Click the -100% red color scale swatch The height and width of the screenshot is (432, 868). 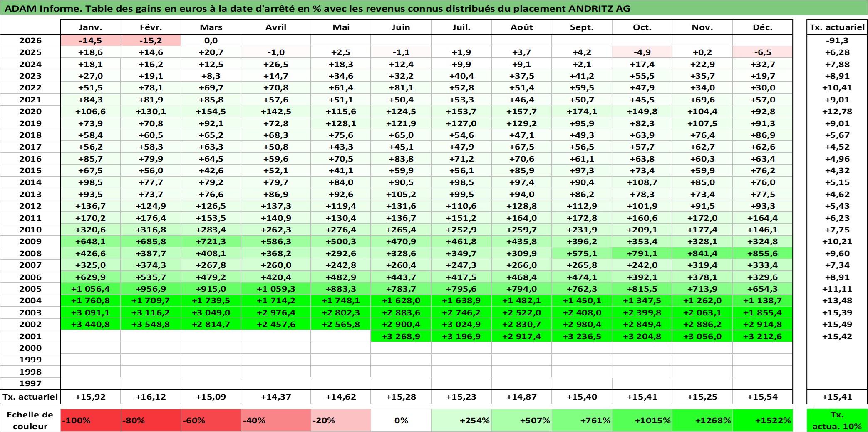pyautogui.click(x=90, y=420)
